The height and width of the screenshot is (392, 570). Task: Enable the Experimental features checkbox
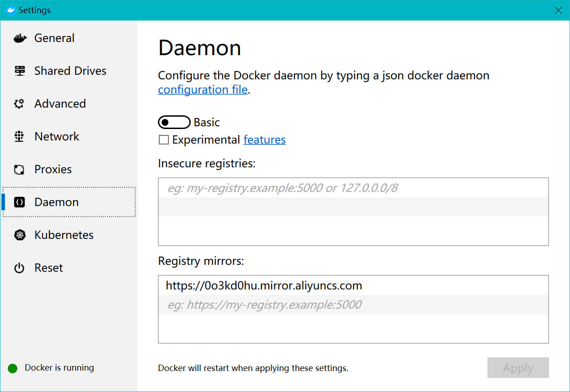coord(164,140)
